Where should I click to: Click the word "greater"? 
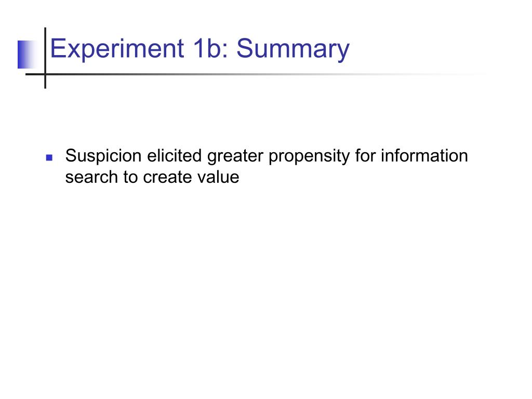coord(235,157)
